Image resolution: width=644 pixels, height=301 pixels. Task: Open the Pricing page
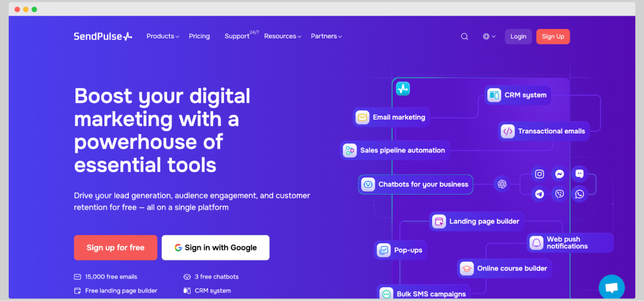click(x=199, y=36)
